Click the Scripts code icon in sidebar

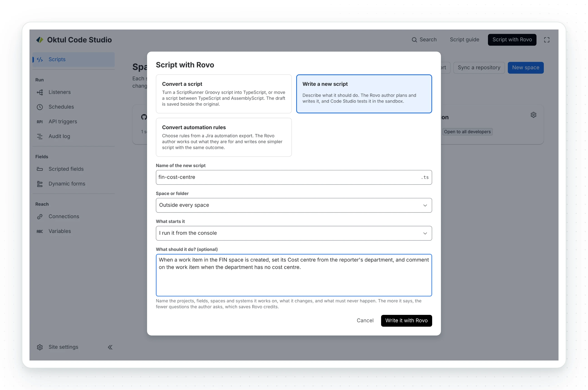coord(40,59)
